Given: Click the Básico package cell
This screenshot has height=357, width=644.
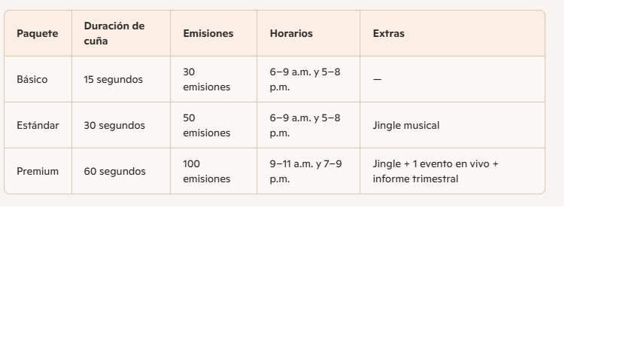Looking at the screenshot, I should tap(32, 80).
